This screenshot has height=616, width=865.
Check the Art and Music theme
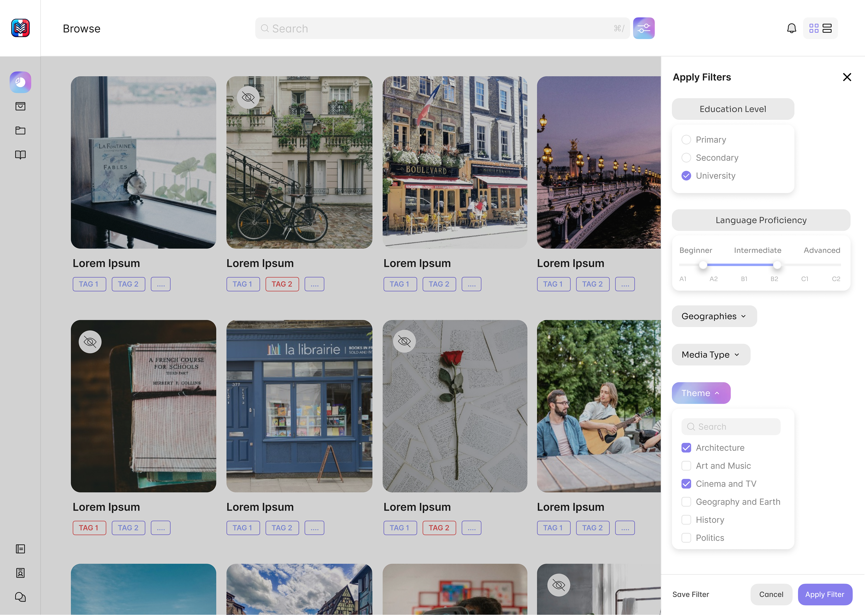click(x=686, y=466)
